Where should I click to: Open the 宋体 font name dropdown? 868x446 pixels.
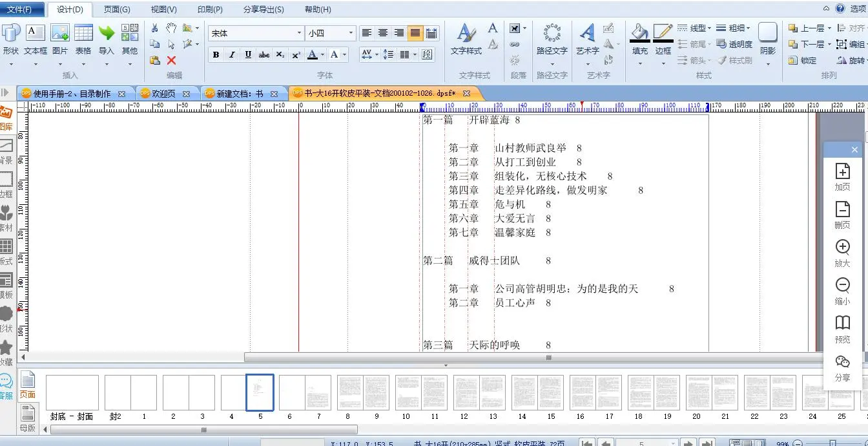pos(299,33)
